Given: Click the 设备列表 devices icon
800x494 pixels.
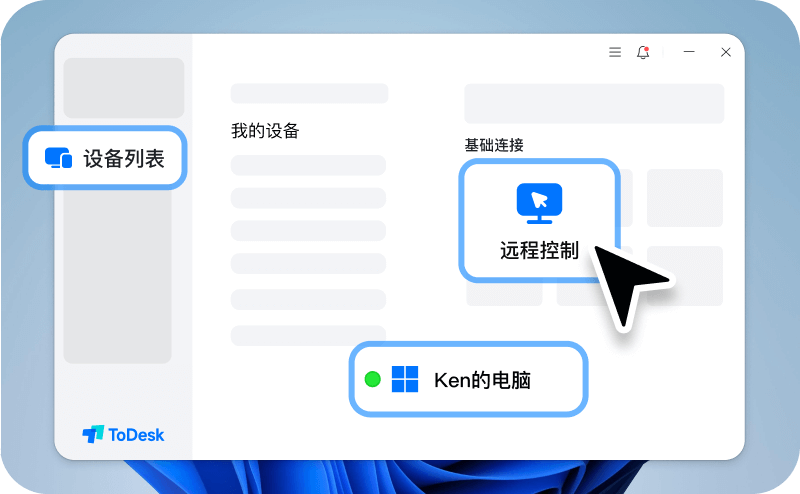Looking at the screenshot, I should (x=59, y=158).
